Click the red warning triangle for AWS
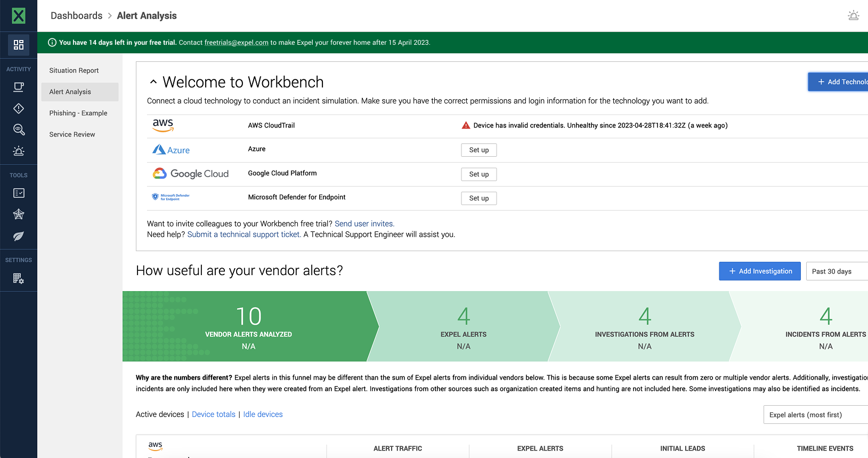 coord(466,125)
